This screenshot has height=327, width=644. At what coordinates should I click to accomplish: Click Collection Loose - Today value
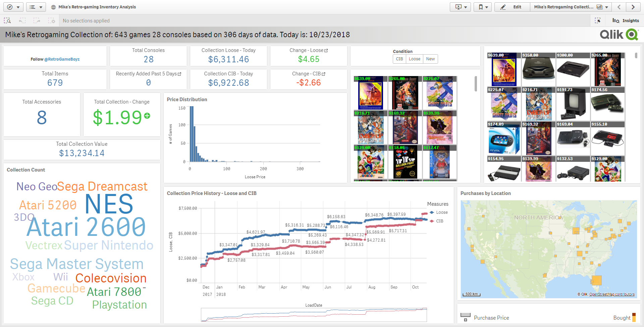(228, 59)
